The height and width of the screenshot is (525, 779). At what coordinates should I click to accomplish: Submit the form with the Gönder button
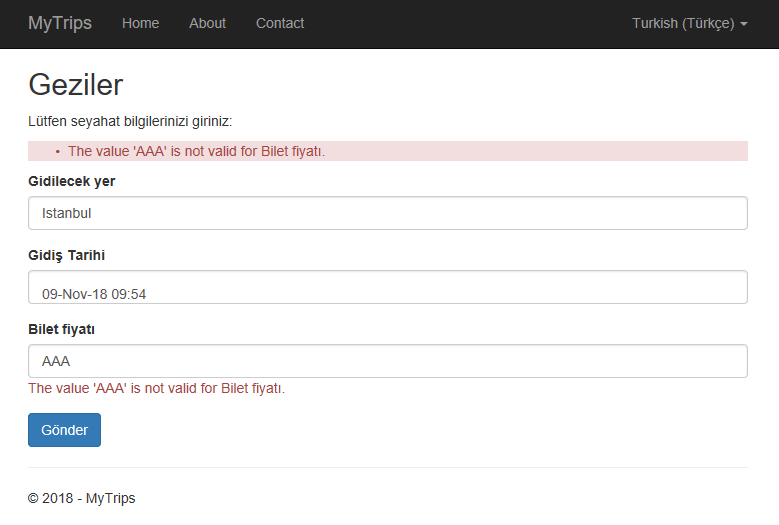65,430
